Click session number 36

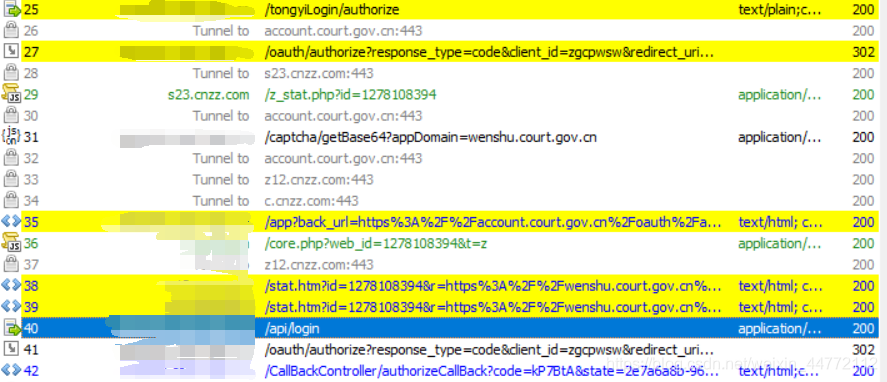click(31, 243)
